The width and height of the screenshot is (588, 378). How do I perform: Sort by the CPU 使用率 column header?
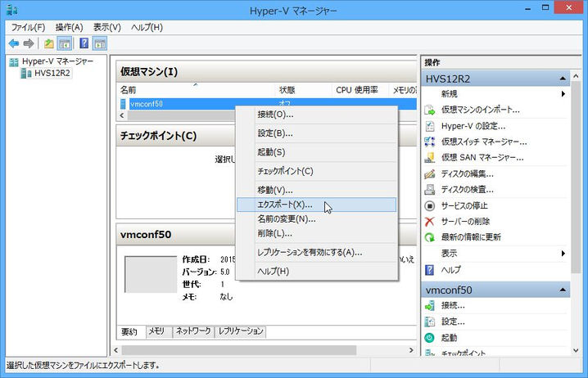coord(360,90)
